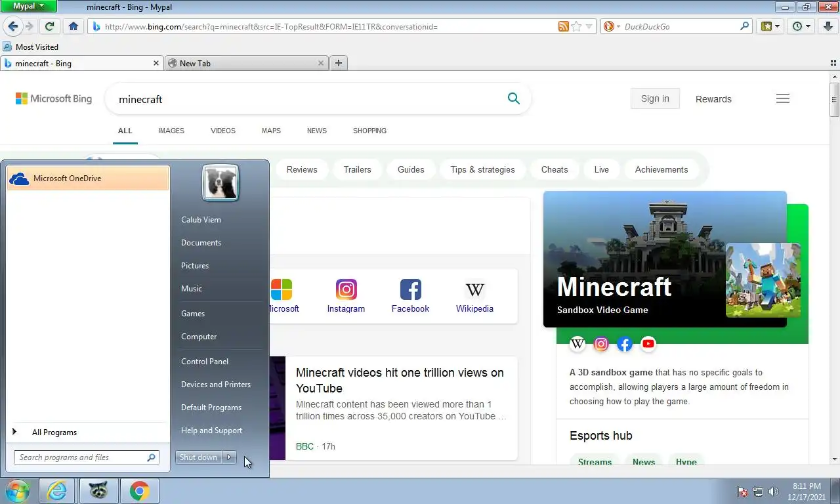Screen dimensions: 840x504
Task: Open the network tray icon
Action: tap(758, 491)
